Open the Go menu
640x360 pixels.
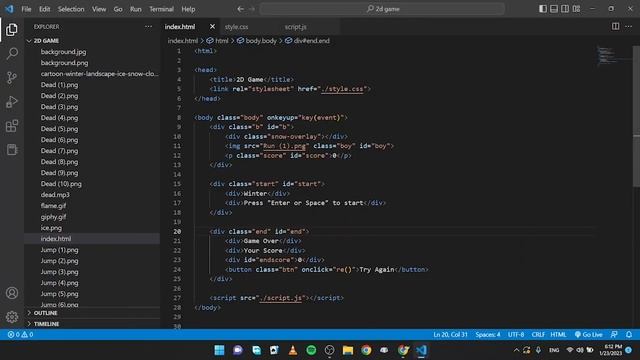point(118,9)
